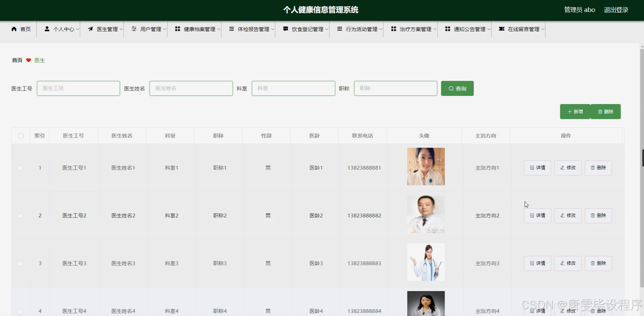Expand the 通知公告管理 dropdown arrow
644x316 pixels.
tap(489, 29)
